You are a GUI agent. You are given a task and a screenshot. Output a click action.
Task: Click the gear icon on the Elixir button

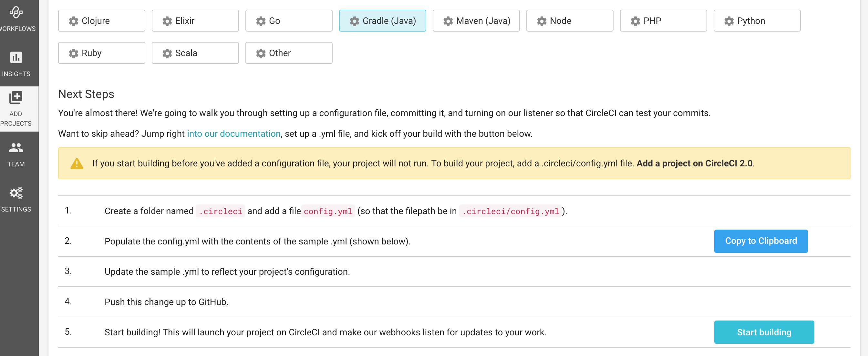pos(167,21)
